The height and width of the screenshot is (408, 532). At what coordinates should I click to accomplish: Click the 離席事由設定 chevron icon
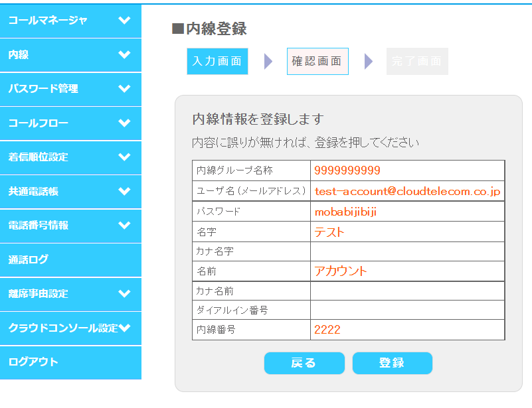(124, 293)
